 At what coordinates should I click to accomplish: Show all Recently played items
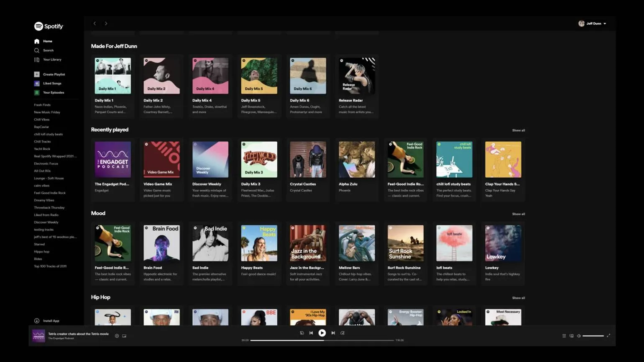518,130
